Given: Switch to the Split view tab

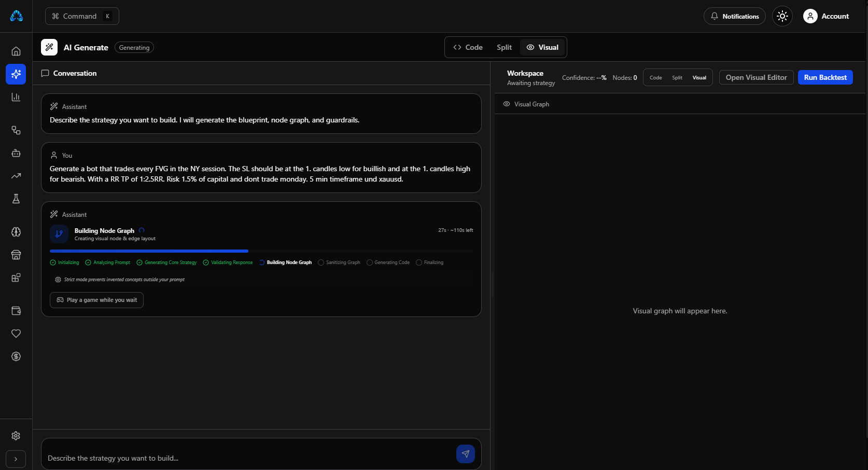Looking at the screenshot, I should click(504, 47).
